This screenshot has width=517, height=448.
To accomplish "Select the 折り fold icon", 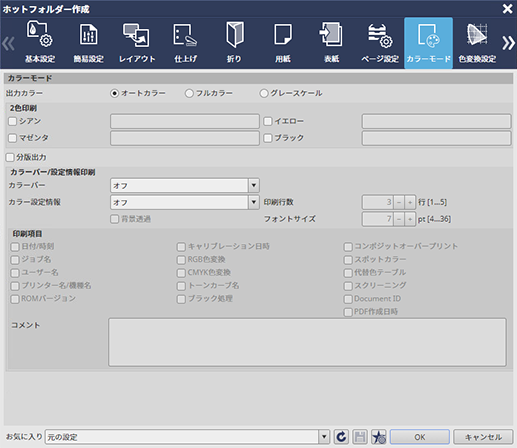I will [x=234, y=43].
